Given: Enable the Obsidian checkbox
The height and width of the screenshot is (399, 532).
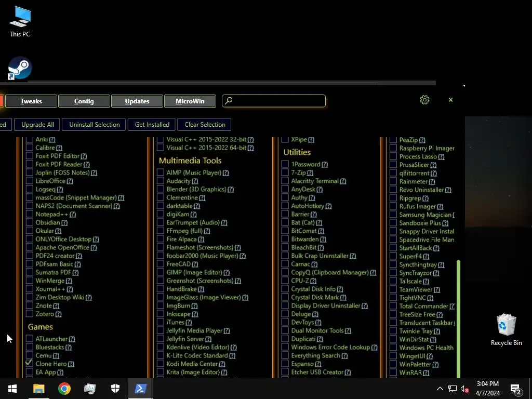Looking at the screenshot, I should 30,222.
